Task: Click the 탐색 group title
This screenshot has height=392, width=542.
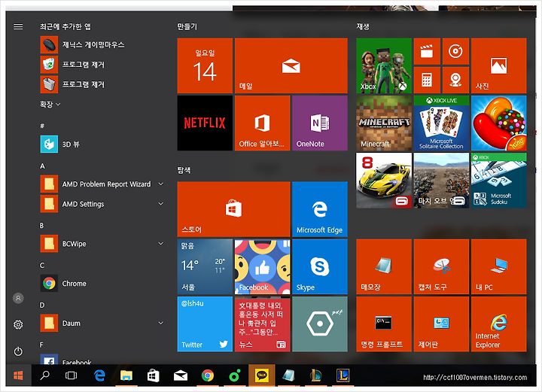Action: (184, 170)
